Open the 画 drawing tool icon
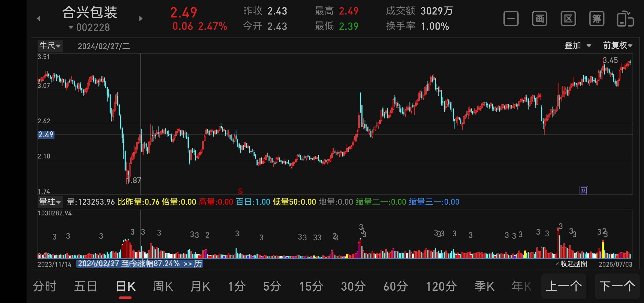 [540, 19]
